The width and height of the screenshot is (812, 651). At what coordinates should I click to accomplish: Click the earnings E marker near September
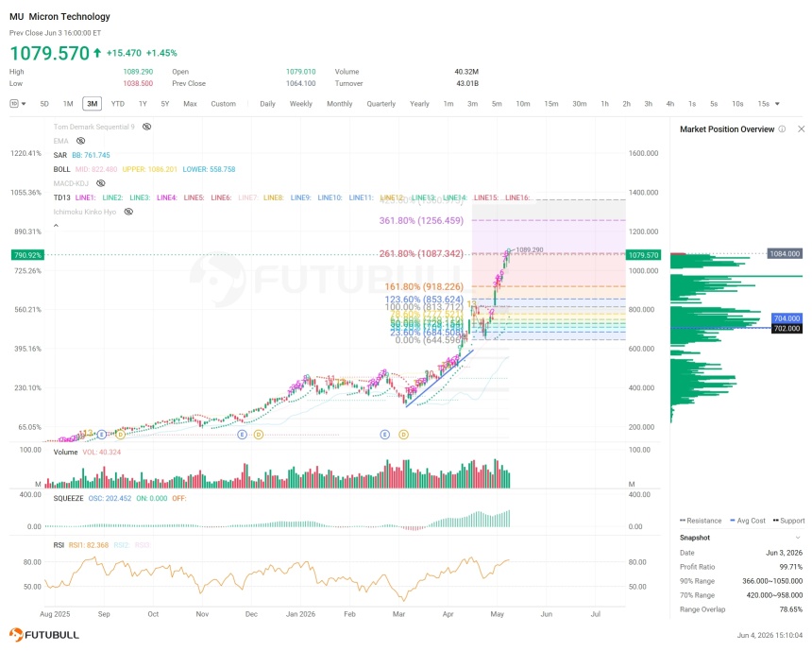[102, 435]
